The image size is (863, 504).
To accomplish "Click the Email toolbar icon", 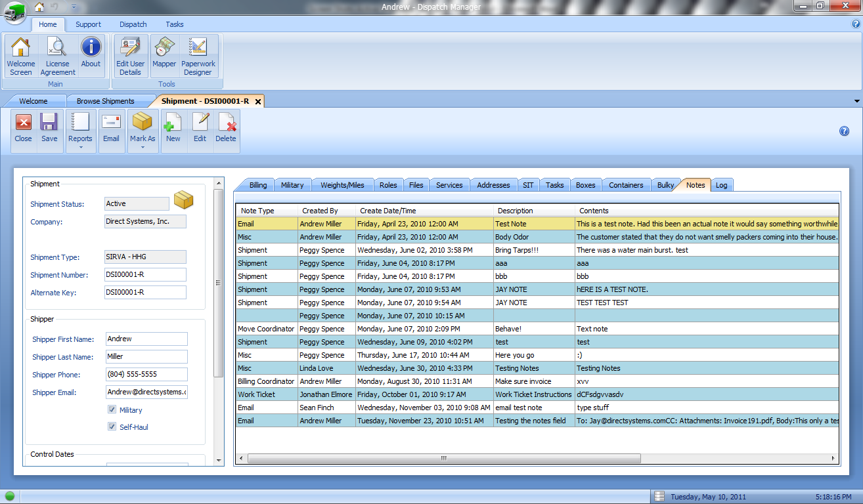I will [x=111, y=129].
